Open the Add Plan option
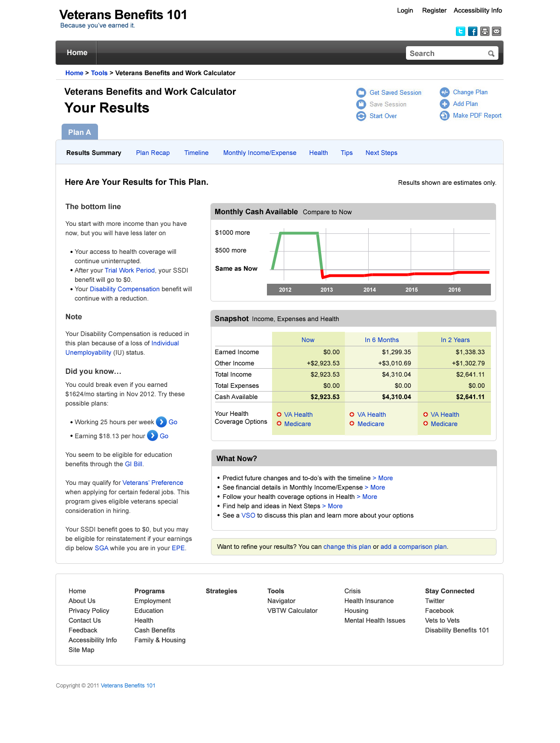 465,104
